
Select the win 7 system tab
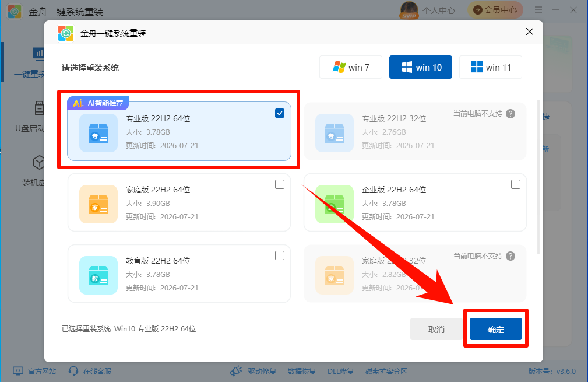[x=351, y=67]
